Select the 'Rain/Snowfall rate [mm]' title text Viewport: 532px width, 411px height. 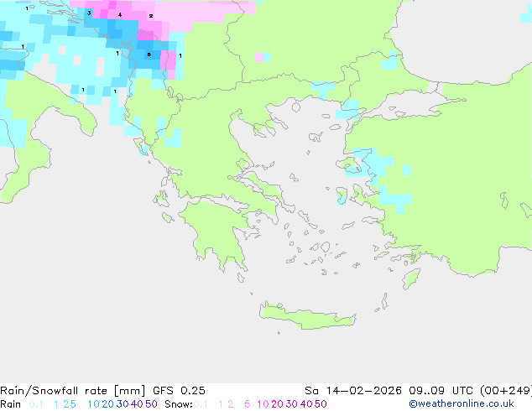coord(73,391)
